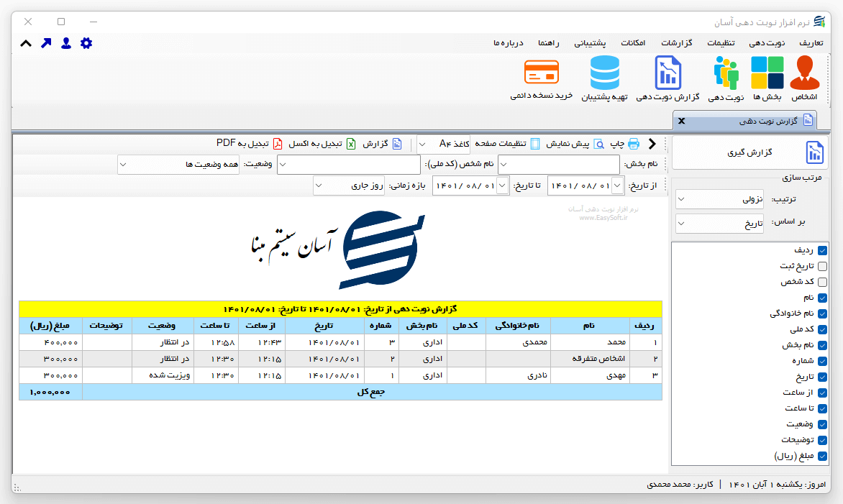This screenshot has width=843, height=504.
Task: Open the تا تاریخ date picker arrow
Action: click(503, 186)
